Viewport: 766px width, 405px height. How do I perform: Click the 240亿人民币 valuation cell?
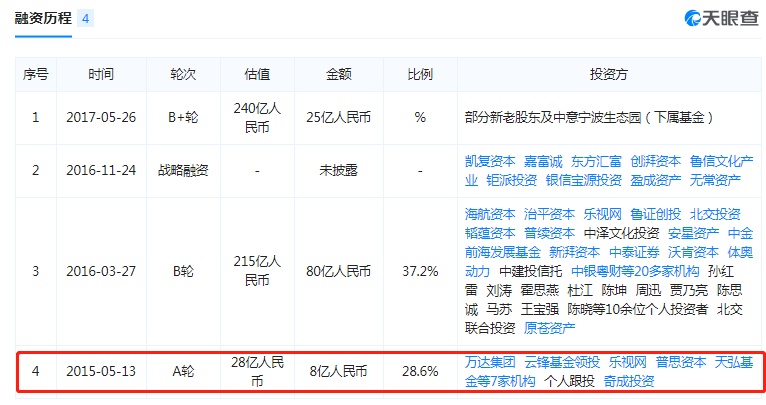tap(257, 118)
